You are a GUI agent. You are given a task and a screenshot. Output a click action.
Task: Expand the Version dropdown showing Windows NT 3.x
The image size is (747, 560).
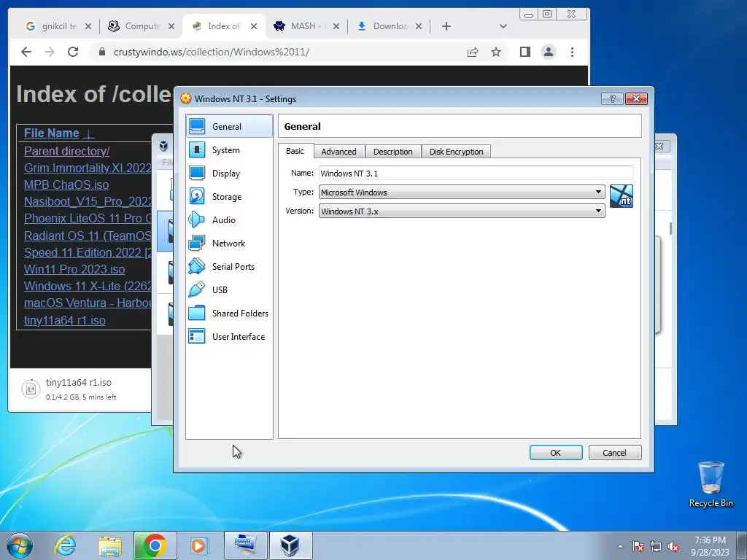(462, 211)
